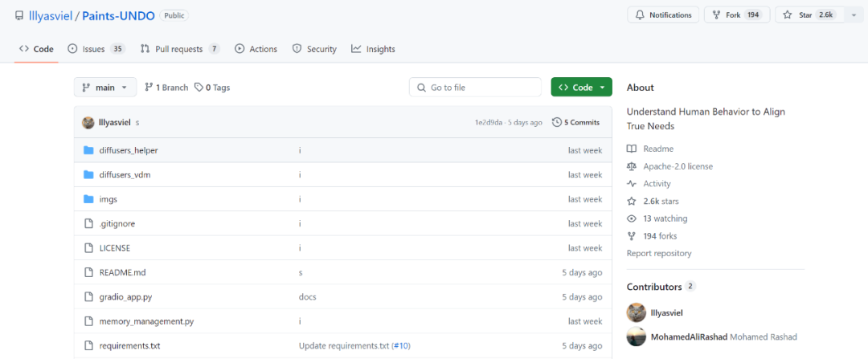
Task: Open lllyasviel owner link in header
Action: pos(51,15)
